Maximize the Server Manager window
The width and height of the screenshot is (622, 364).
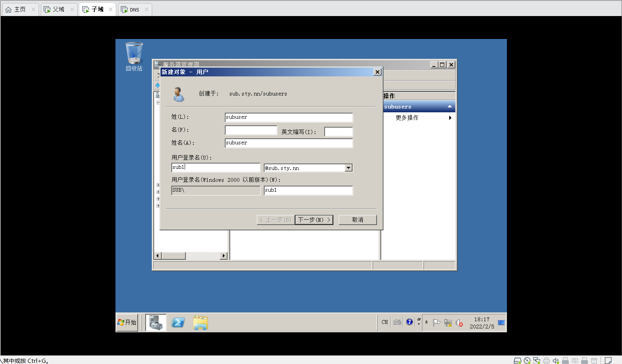442,65
